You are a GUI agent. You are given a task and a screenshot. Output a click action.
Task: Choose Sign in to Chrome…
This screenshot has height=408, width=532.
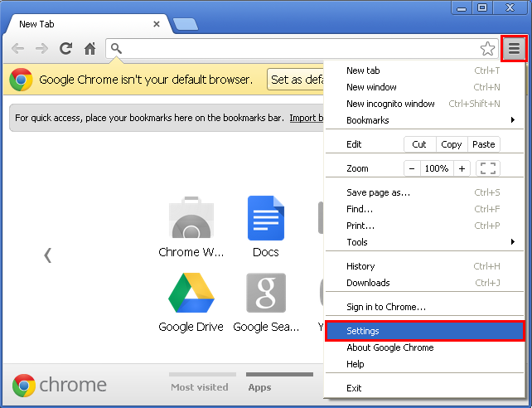424,307
